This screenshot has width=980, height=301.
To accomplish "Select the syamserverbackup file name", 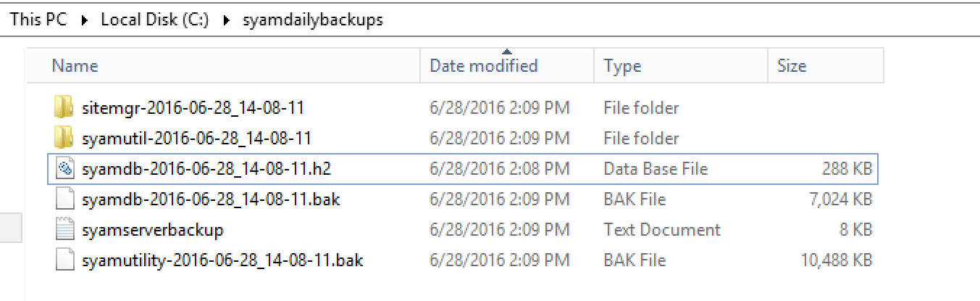I will tap(153, 230).
